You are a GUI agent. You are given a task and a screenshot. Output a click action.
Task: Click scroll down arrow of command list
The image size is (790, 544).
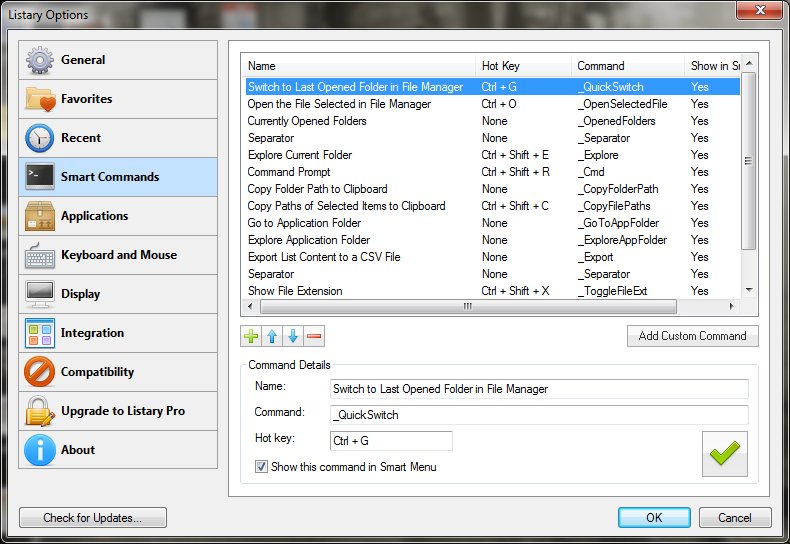(x=749, y=290)
